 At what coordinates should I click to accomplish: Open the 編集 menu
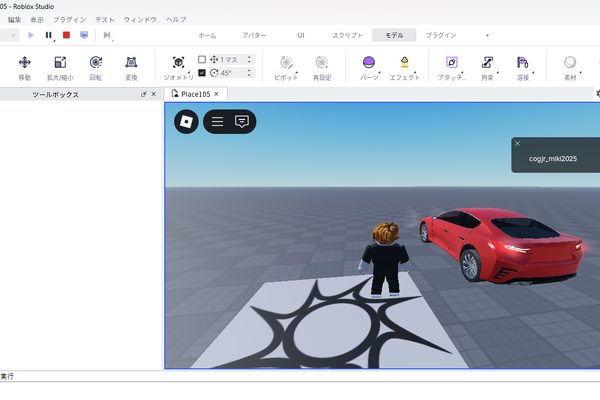pos(14,20)
